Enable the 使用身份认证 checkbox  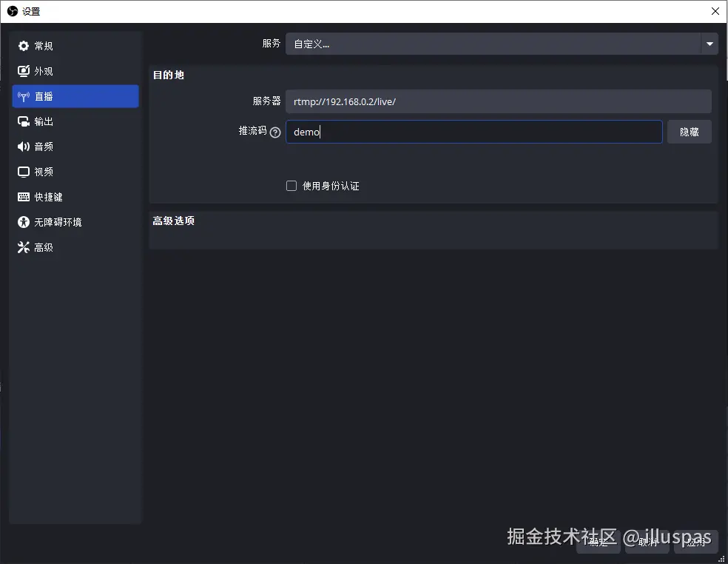(291, 186)
